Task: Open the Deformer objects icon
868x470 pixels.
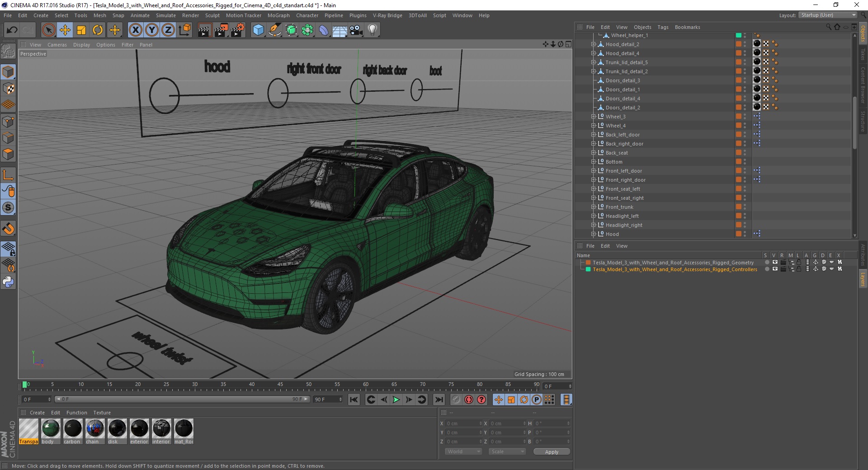Action: point(324,30)
